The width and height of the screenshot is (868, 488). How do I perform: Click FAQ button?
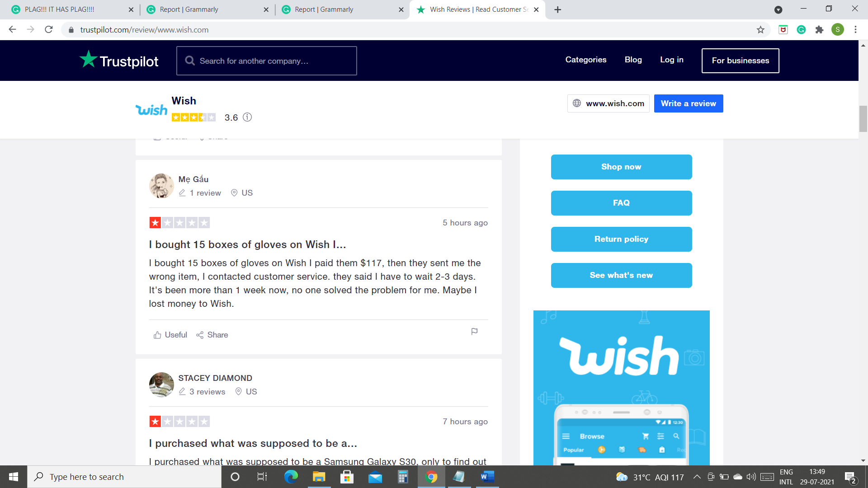coord(621,203)
